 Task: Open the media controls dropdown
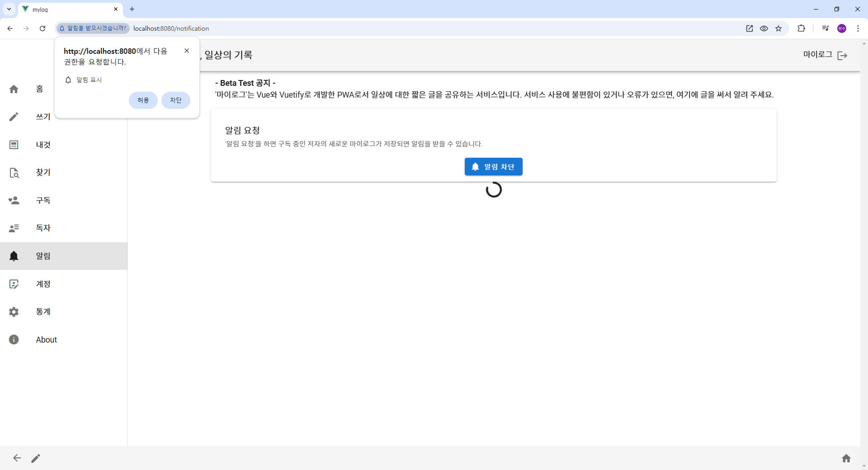pyautogui.click(x=825, y=28)
